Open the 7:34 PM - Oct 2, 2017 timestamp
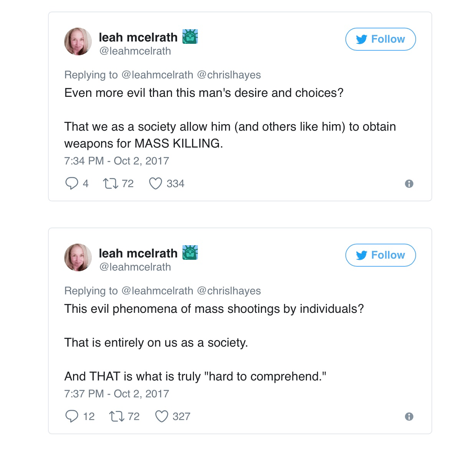The height and width of the screenshot is (450, 476). [x=116, y=161]
